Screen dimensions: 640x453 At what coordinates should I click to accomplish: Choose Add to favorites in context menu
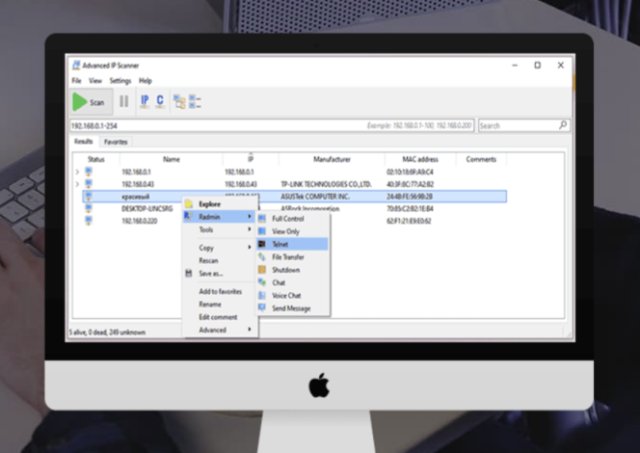pyautogui.click(x=220, y=291)
